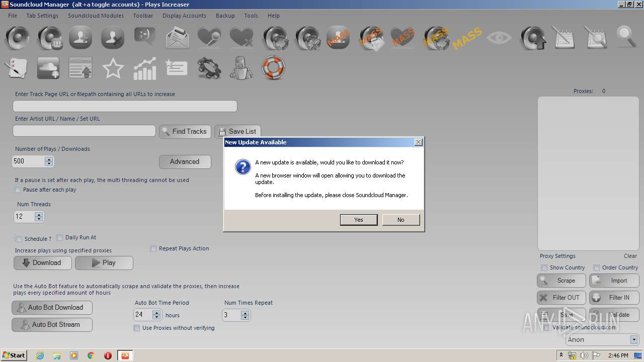Select the magnifying glass search icon
The width and height of the screenshot is (644, 362).
click(x=626, y=38)
